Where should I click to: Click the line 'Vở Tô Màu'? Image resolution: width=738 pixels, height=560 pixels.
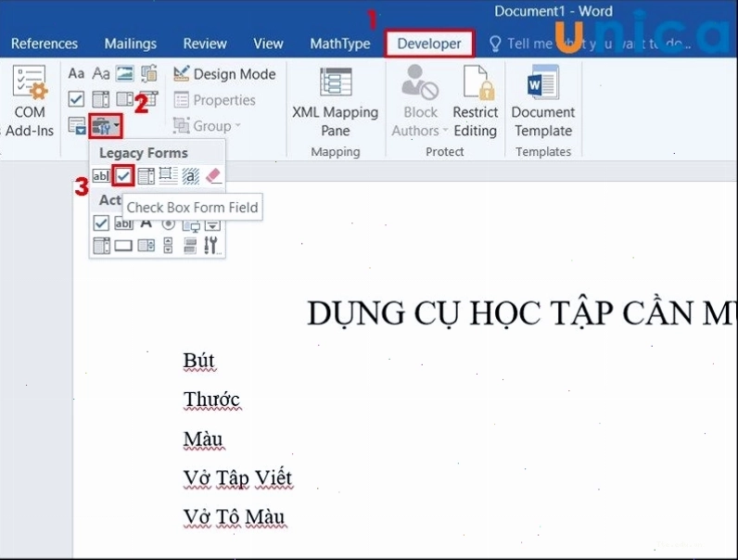[234, 517]
